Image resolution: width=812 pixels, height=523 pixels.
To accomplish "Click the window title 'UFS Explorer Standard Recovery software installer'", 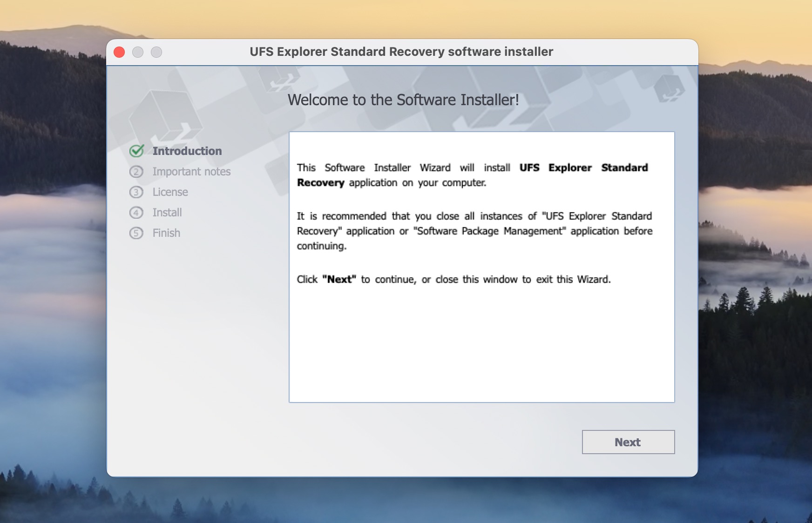I will coord(401,52).
